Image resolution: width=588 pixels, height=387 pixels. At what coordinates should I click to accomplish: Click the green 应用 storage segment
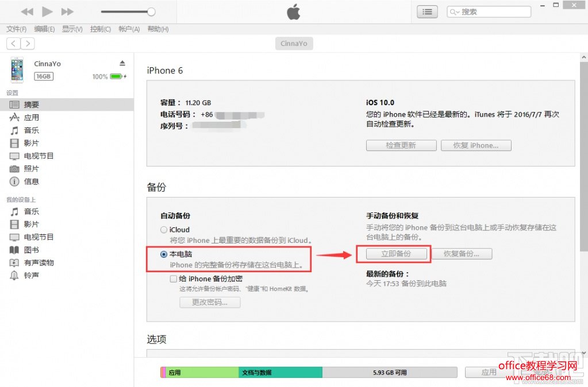202,373
